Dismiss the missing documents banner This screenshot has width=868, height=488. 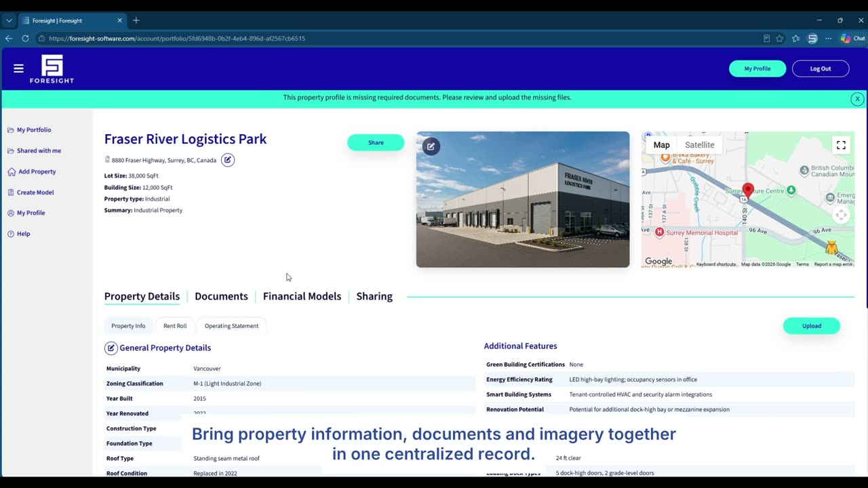857,99
